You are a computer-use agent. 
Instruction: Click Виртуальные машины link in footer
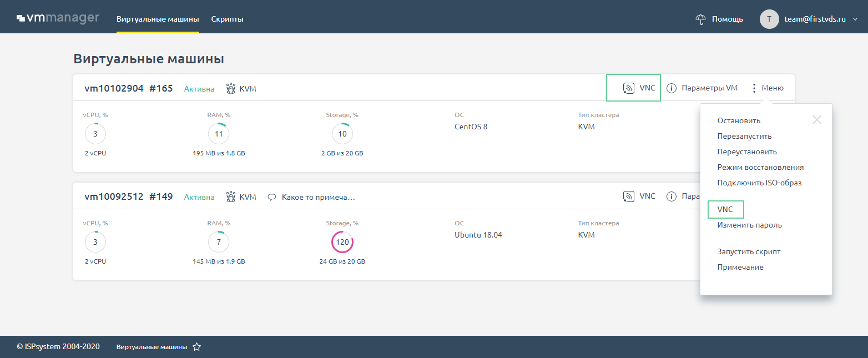152,347
